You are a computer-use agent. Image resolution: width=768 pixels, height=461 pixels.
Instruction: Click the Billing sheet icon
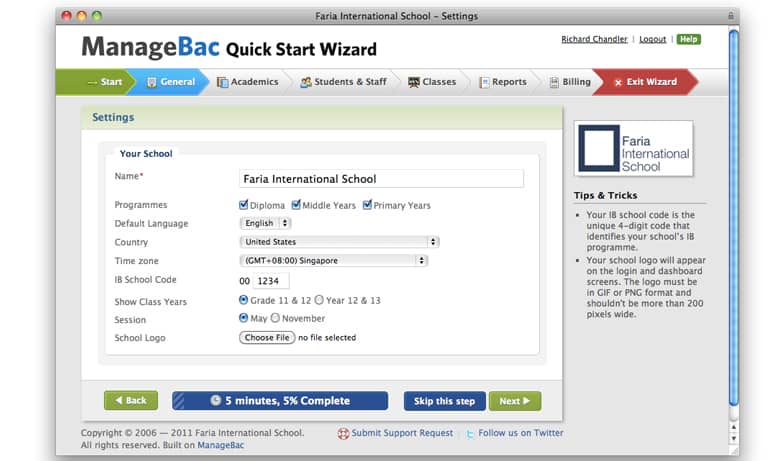tap(554, 82)
